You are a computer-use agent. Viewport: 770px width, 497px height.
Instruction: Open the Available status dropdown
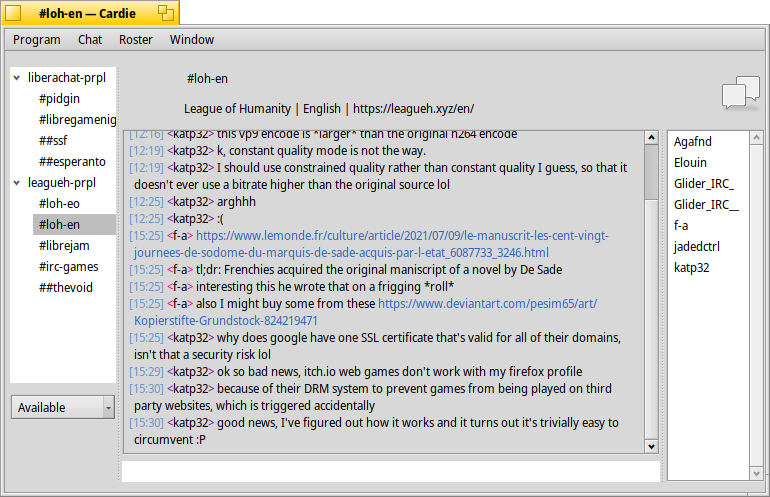tap(63, 407)
